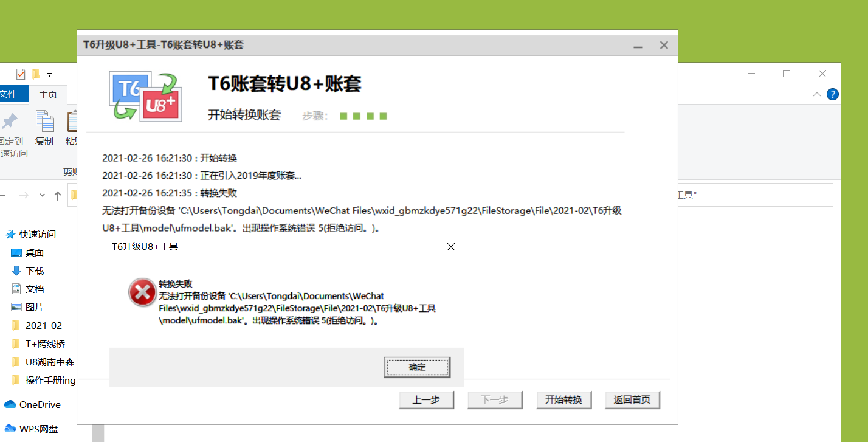Close the T6升级U8+工具 error dialog
Screen dimensions: 868x442
pyautogui.click(x=451, y=247)
